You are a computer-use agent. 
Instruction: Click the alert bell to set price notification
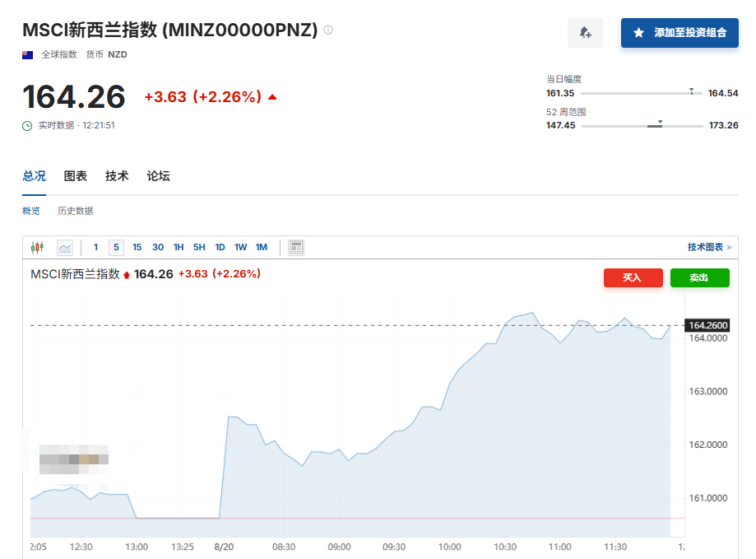584,32
